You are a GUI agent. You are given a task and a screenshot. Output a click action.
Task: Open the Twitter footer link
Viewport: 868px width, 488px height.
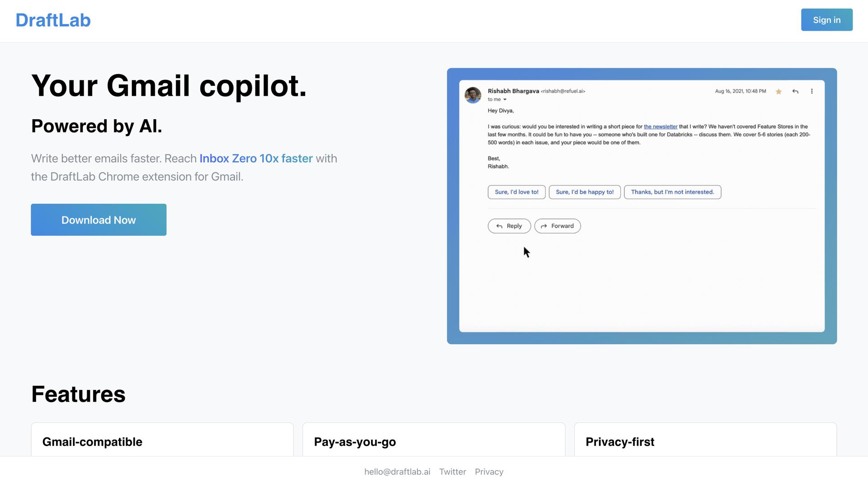click(x=453, y=472)
